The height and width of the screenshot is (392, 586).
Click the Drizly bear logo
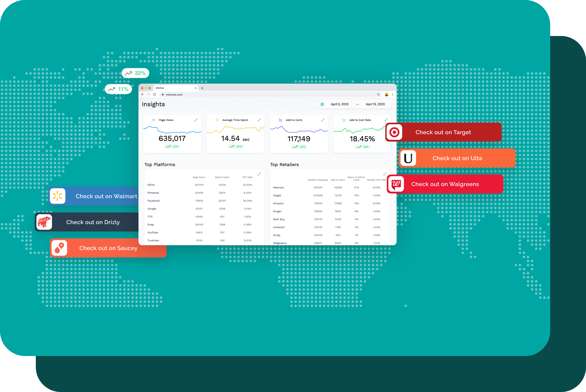click(x=44, y=222)
